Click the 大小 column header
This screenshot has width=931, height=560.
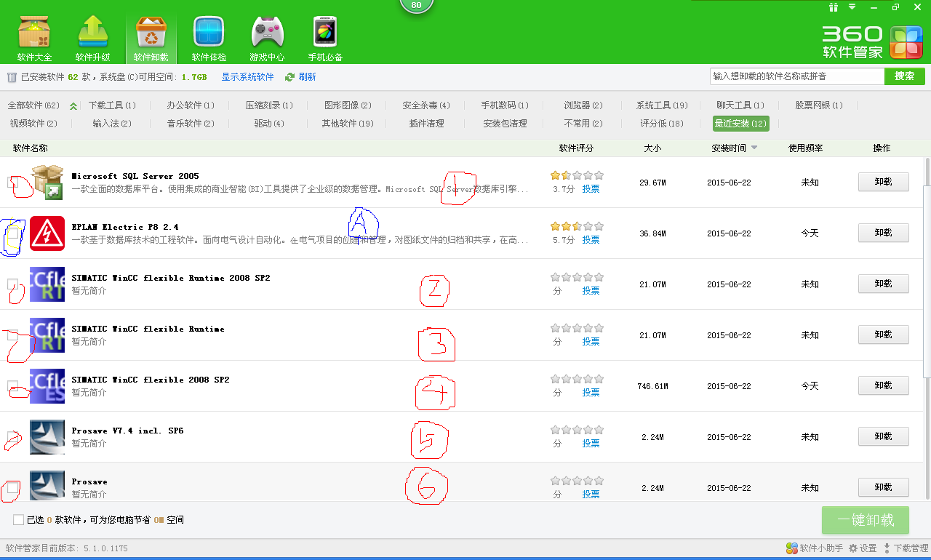(652, 148)
